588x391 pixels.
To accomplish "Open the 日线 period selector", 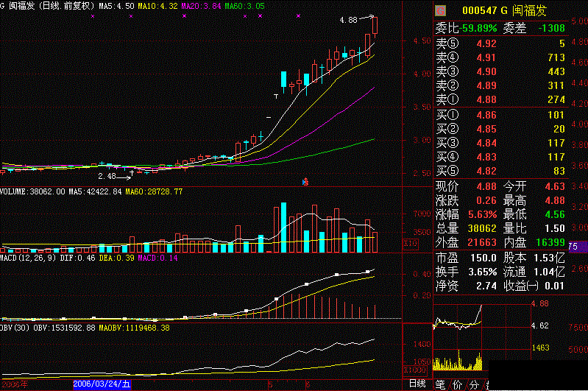I will tap(417, 384).
